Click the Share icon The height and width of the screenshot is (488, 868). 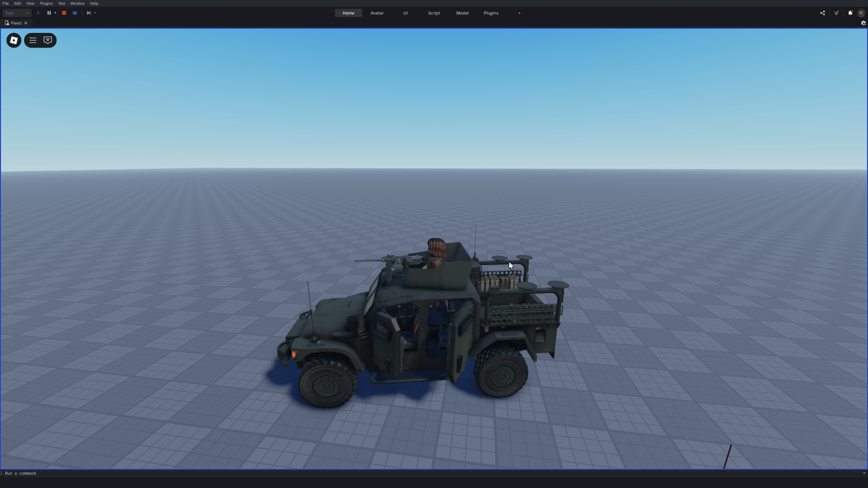pyautogui.click(x=822, y=13)
